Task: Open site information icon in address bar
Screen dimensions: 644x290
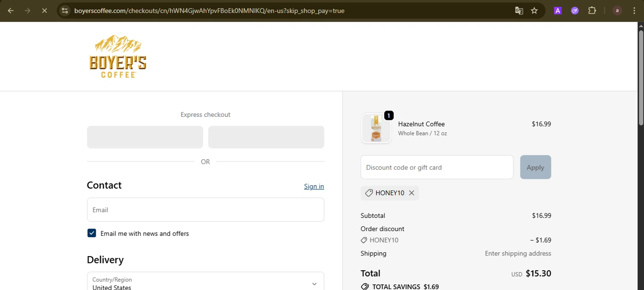Action: point(65,11)
